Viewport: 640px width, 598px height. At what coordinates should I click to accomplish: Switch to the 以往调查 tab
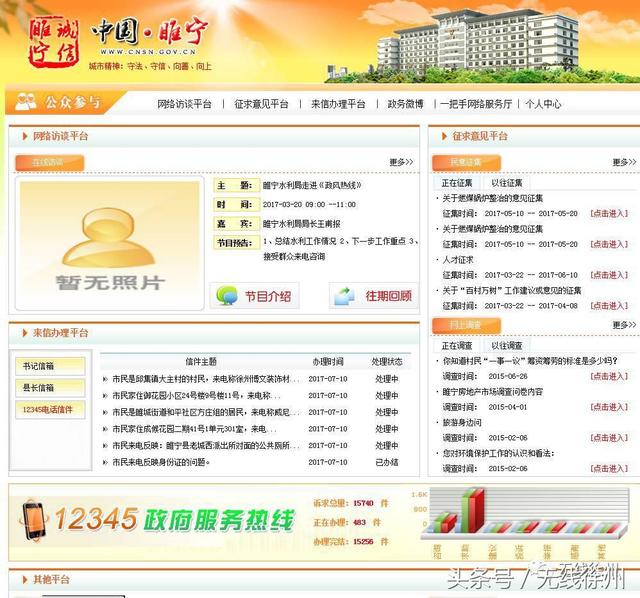[507, 346]
